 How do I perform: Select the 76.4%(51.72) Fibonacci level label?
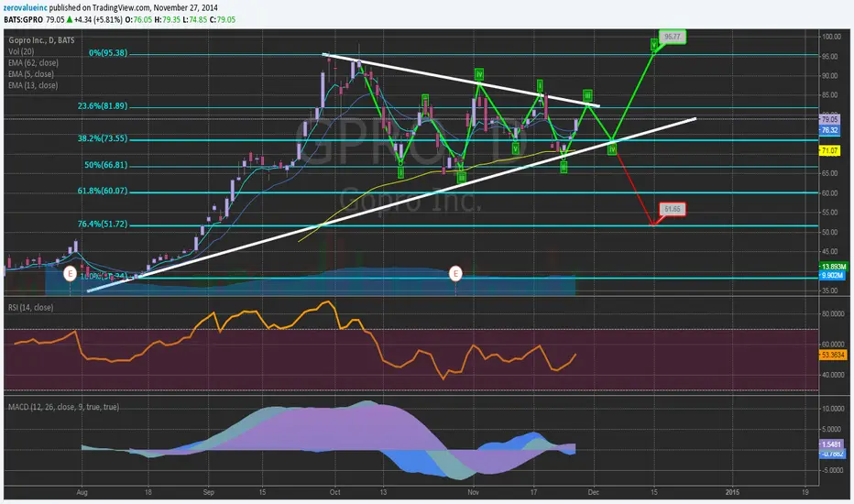click(103, 224)
